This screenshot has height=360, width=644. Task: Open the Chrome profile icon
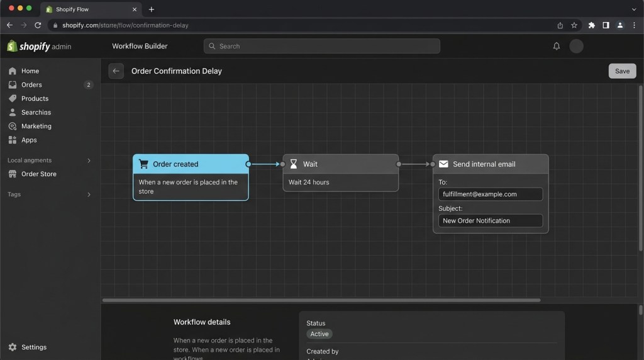coord(620,25)
